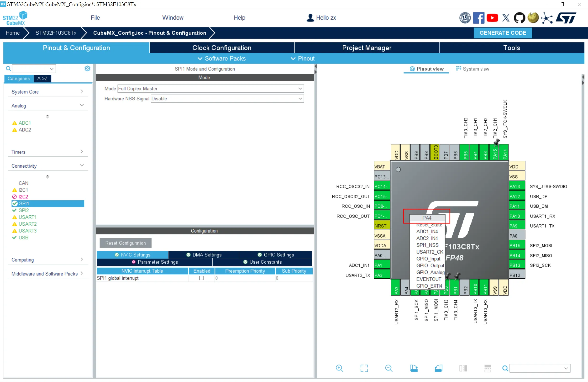Open the Window menu
588x382 pixels.
point(173,18)
